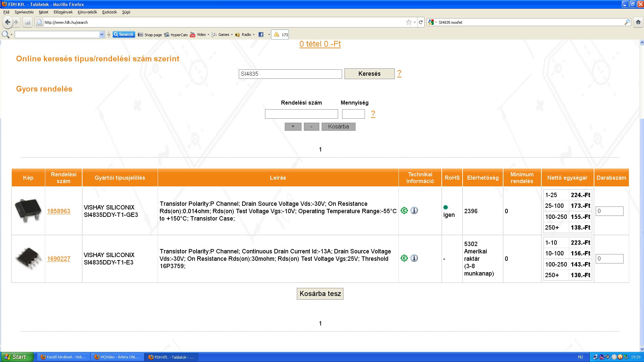The width and height of the screenshot is (644, 362).
Task: Expand the Video toolbar dropdown arrow
Action: 208,35
